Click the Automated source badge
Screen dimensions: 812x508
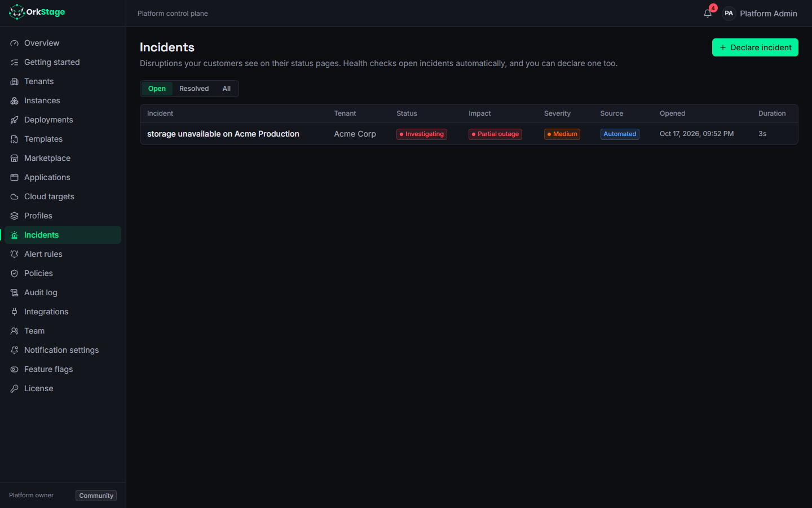(620, 134)
